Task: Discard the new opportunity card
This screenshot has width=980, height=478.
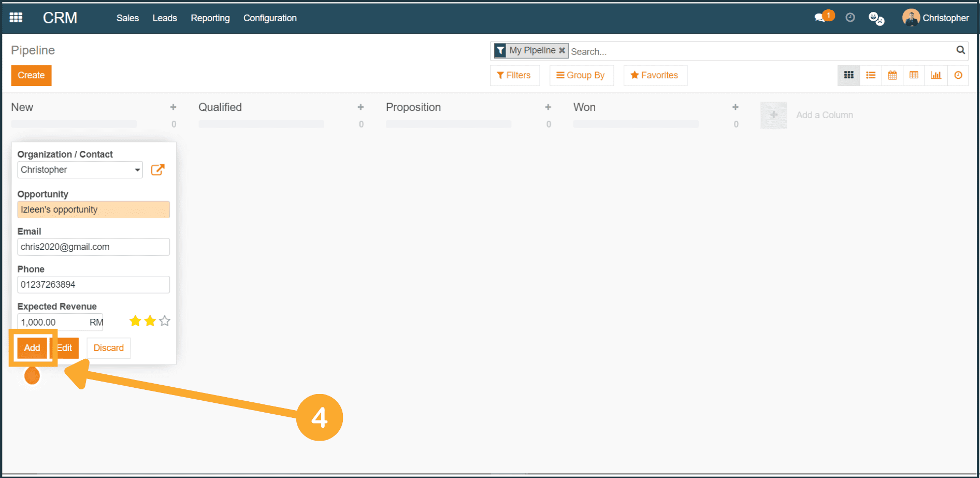Action: coord(108,348)
